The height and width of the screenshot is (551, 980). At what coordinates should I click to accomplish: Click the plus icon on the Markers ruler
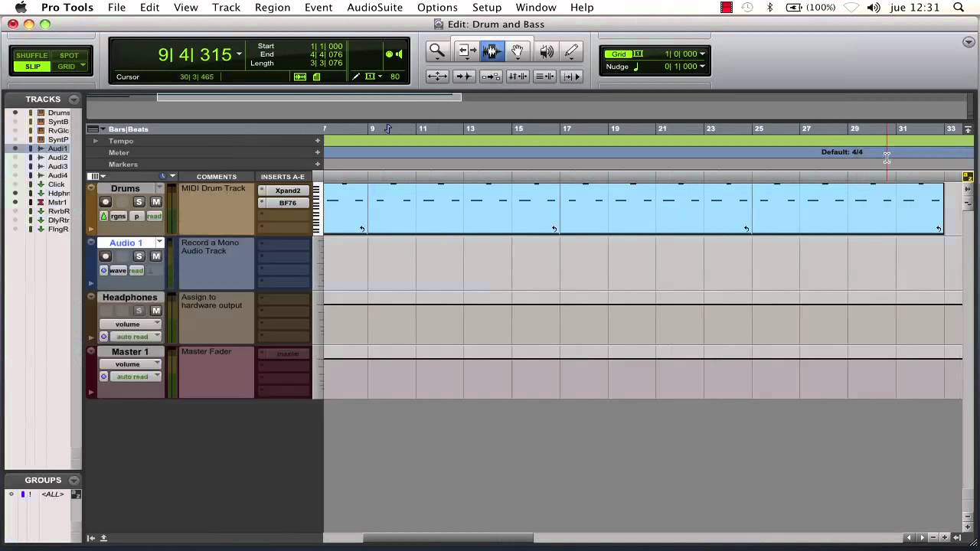pyautogui.click(x=317, y=164)
